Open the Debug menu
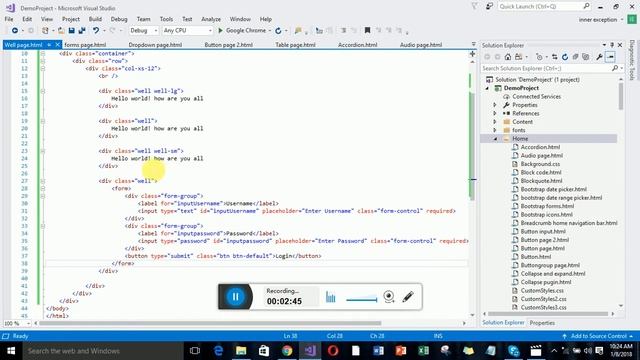This screenshot has width=640, height=360. 119,19
